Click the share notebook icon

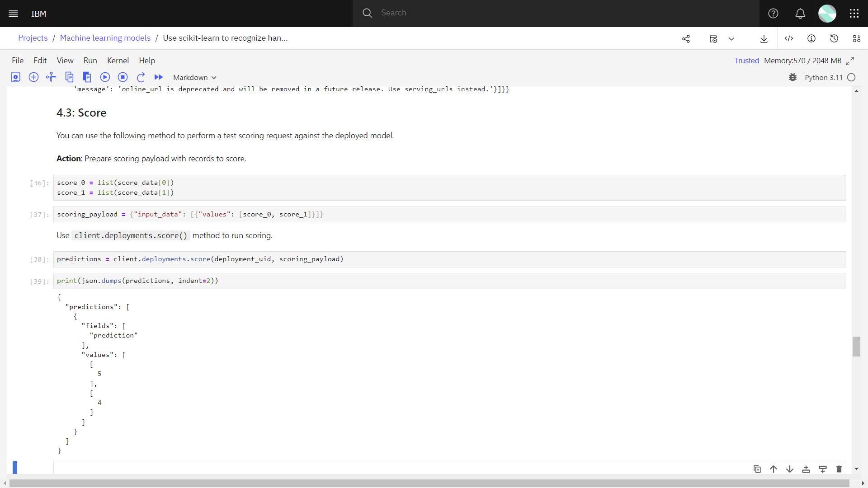tap(686, 39)
